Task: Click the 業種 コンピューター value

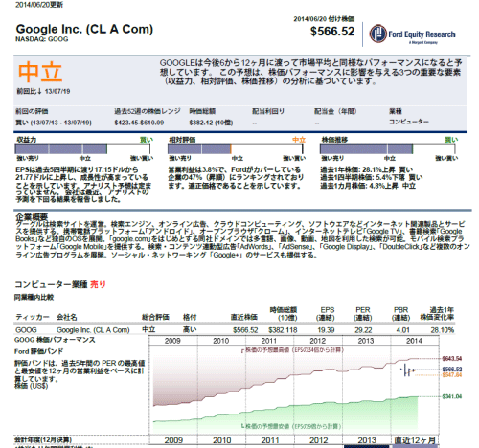Action: 409,122
